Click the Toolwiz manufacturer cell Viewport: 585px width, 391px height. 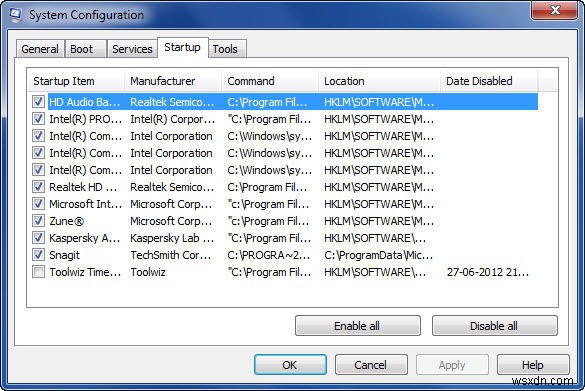pyautogui.click(x=148, y=272)
